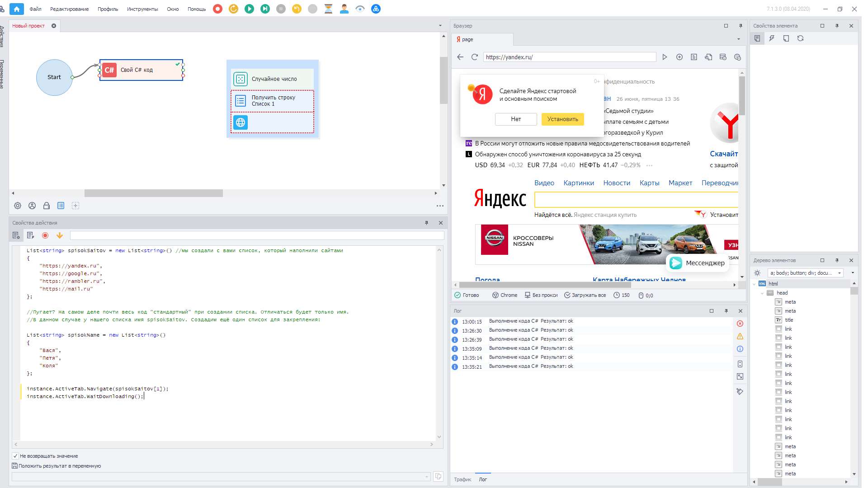Click the green step-forward button

[x=265, y=9]
